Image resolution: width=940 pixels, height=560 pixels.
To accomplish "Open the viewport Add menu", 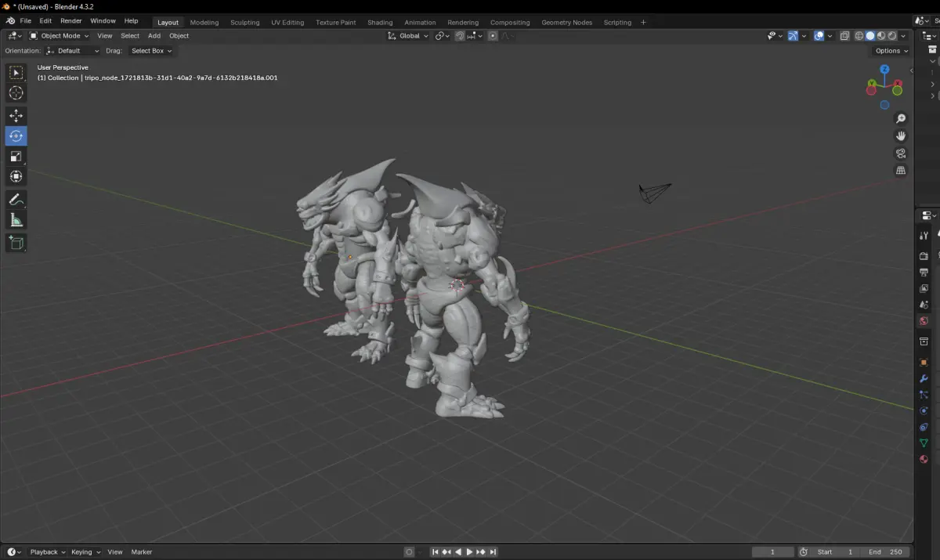I will 154,35.
